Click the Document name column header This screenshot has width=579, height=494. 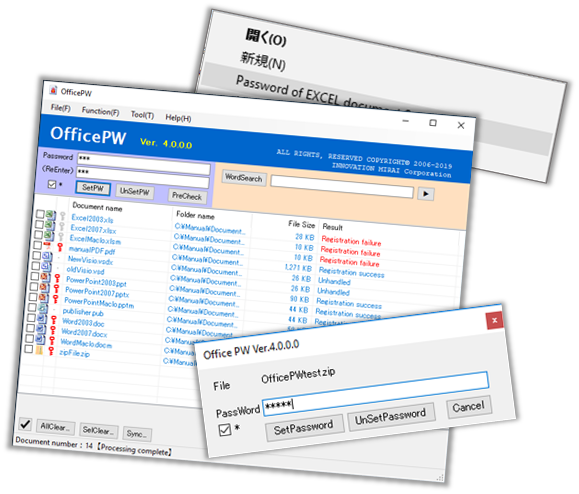tap(97, 207)
